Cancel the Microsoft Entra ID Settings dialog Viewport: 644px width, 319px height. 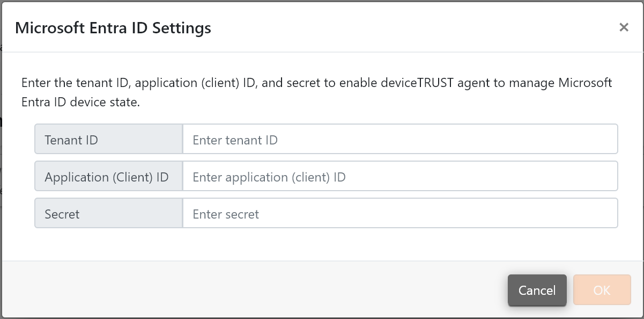click(537, 290)
